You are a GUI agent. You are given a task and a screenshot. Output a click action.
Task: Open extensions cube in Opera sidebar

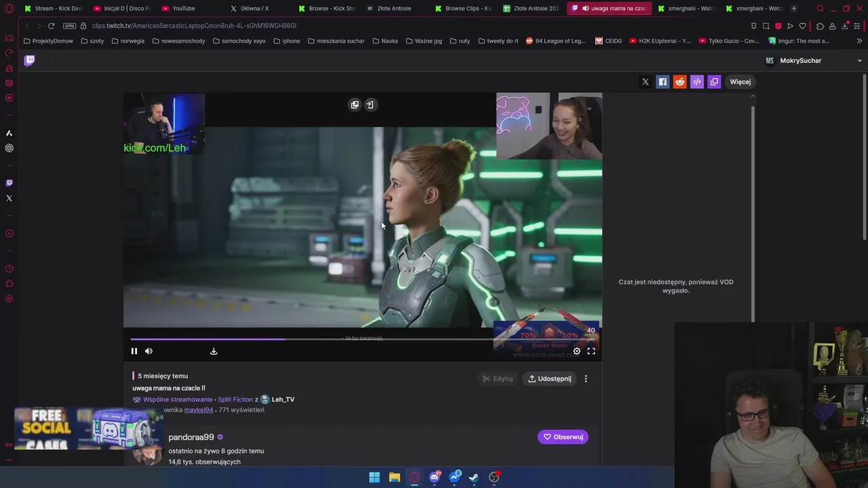pyautogui.click(x=9, y=283)
